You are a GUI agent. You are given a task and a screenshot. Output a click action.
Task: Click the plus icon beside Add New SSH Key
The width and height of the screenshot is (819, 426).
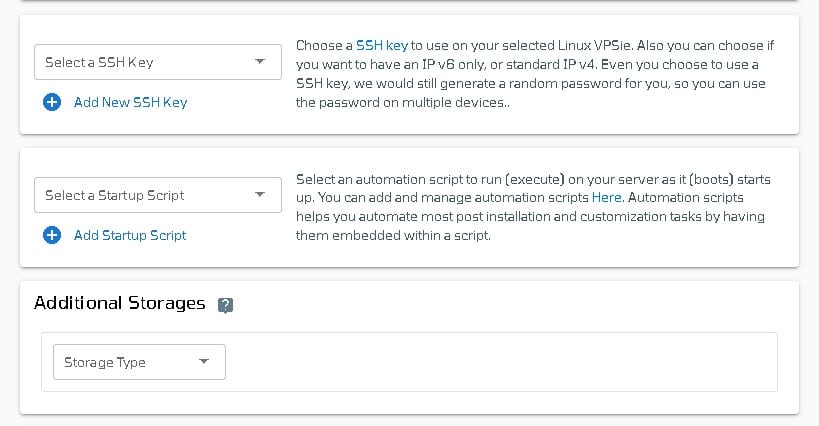pos(52,102)
